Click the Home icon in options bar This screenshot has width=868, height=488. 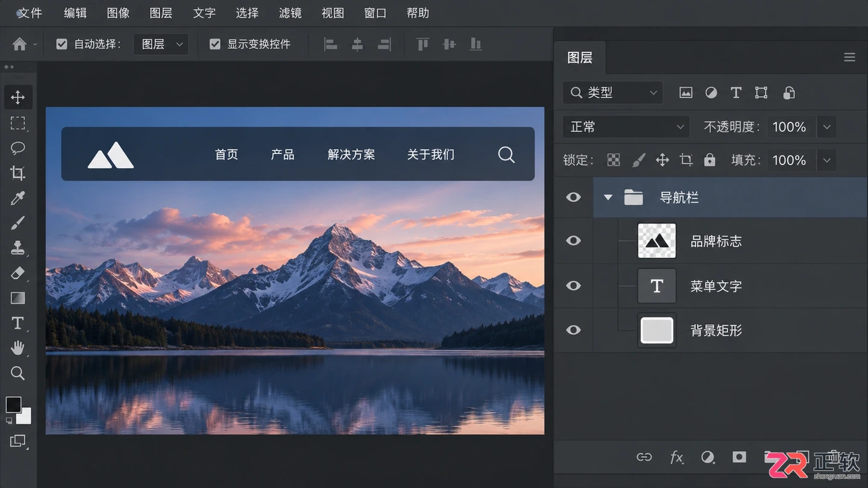click(20, 44)
